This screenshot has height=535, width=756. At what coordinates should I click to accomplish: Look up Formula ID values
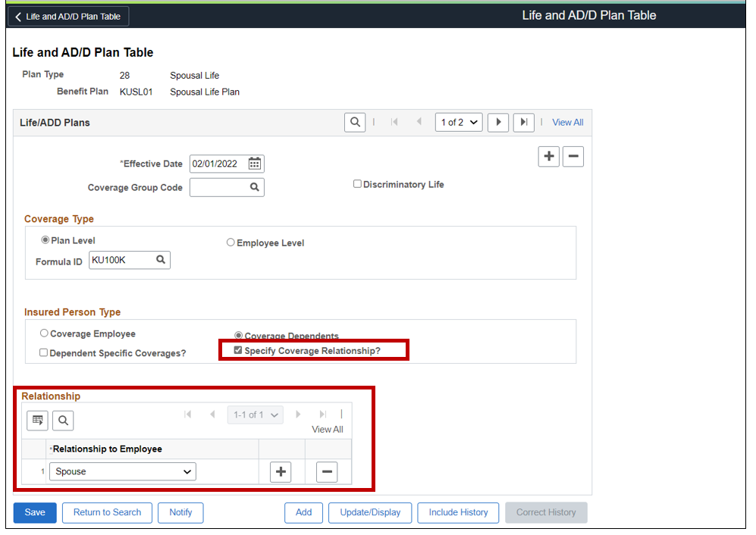(x=161, y=260)
